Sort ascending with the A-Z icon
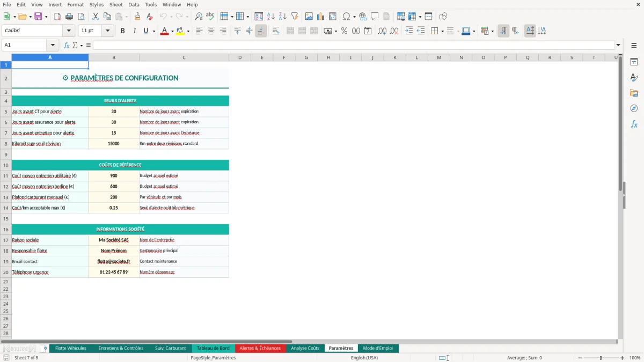644x362 pixels. pos(271,17)
